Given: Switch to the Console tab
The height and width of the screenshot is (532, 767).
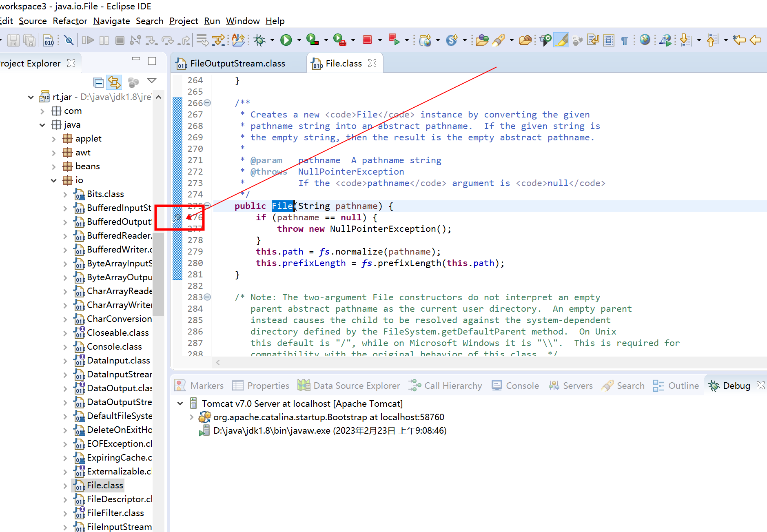Looking at the screenshot, I should tap(515, 386).
